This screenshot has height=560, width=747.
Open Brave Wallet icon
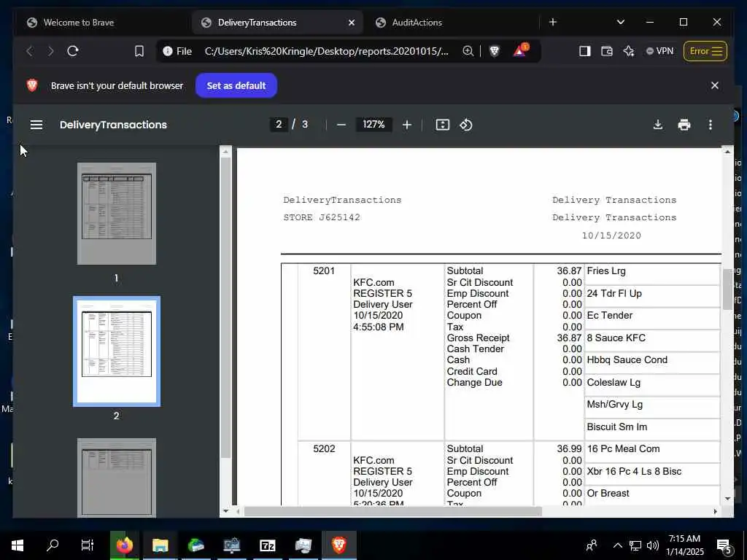[606, 51]
